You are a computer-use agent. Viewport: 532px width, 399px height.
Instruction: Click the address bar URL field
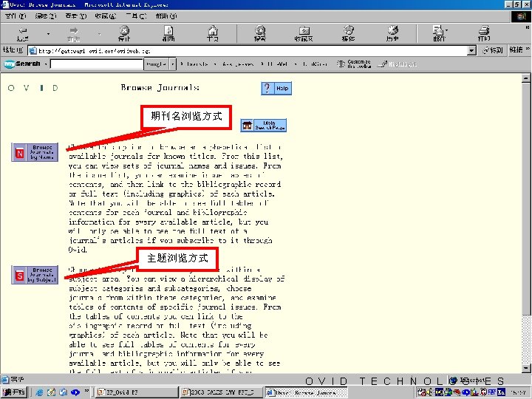248,51
